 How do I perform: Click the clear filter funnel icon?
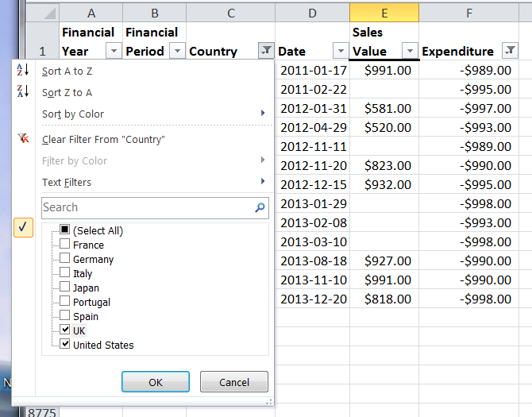(22, 139)
